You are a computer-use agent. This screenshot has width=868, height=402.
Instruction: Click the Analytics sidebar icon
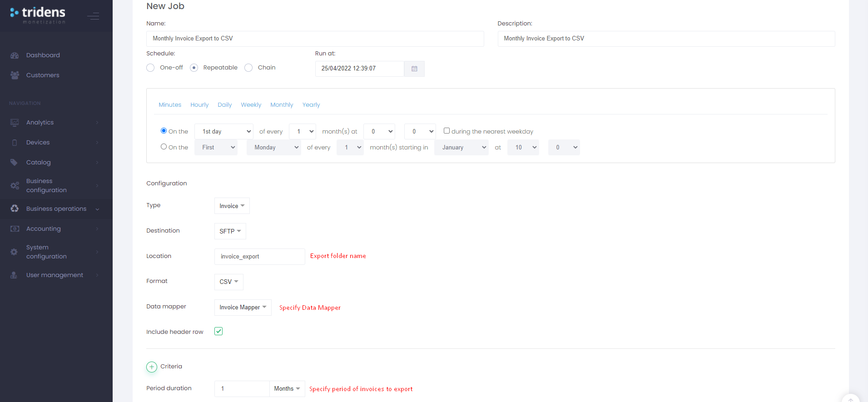15,123
